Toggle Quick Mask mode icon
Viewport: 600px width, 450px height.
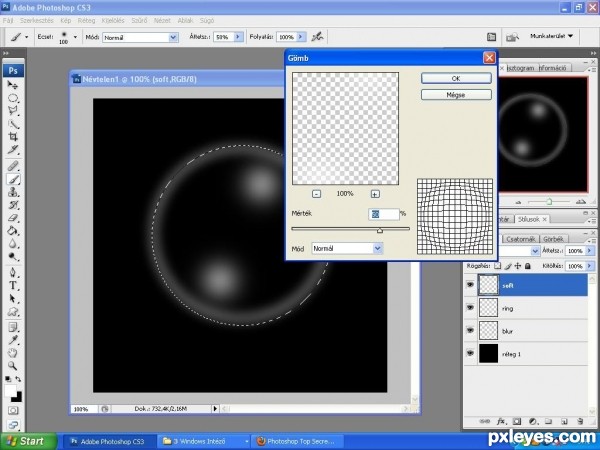[13, 411]
